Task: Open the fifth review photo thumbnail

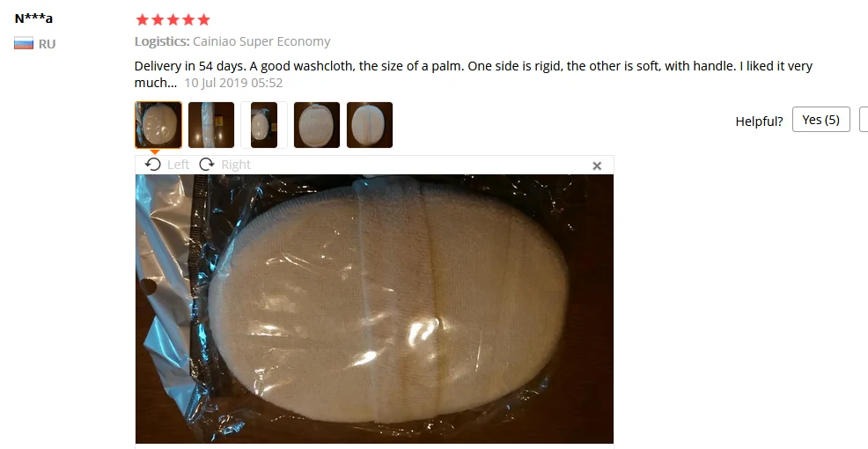Action: pos(370,125)
